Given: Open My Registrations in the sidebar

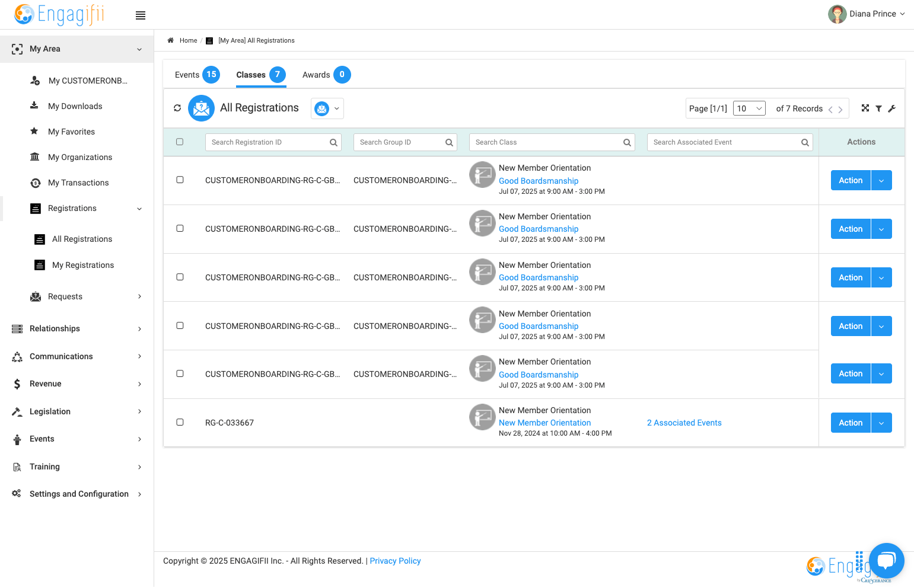Looking at the screenshot, I should (x=83, y=265).
